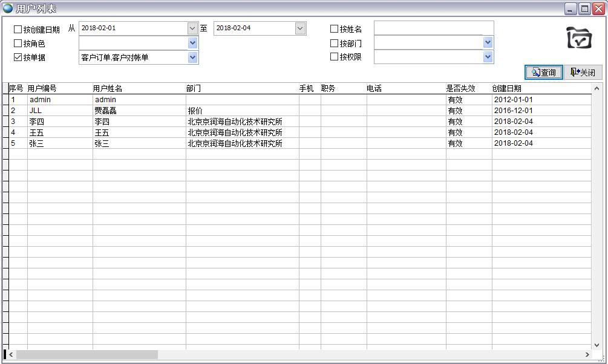Open the role selection dropdown
Screen dimensions: 608x364
click(192, 43)
